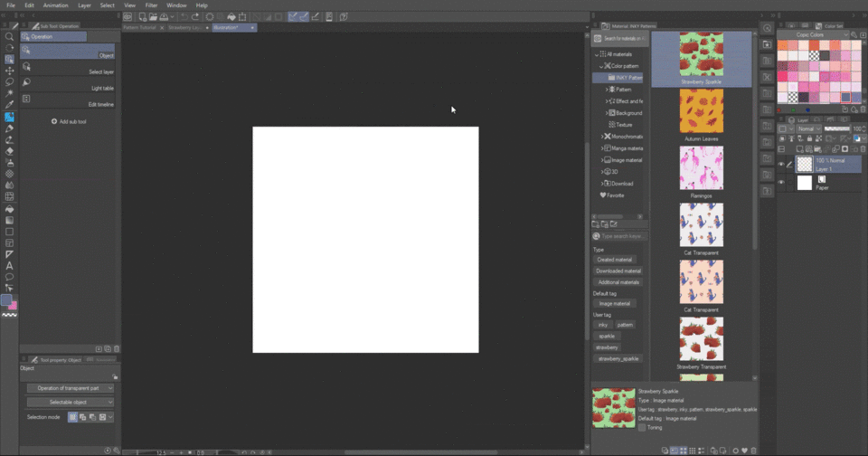The width and height of the screenshot is (868, 456).
Task: Select the Text tool
Action: (9, 266)
